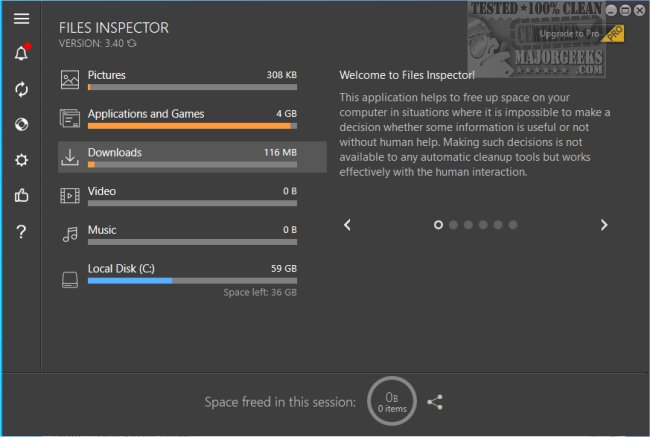This screenshot has height=437, width=650.
Task: Click the space freed counter circle
Action: [x=392, y=401]
